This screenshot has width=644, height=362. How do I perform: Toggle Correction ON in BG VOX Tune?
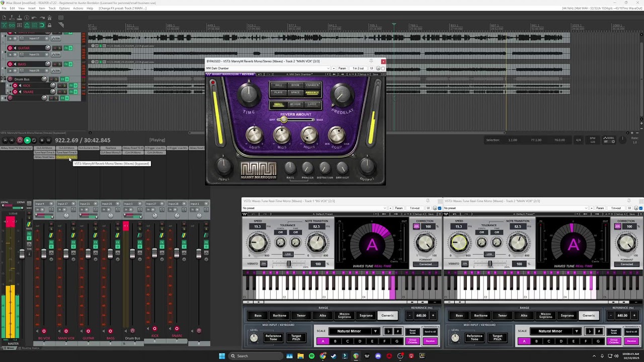[416, 226]
